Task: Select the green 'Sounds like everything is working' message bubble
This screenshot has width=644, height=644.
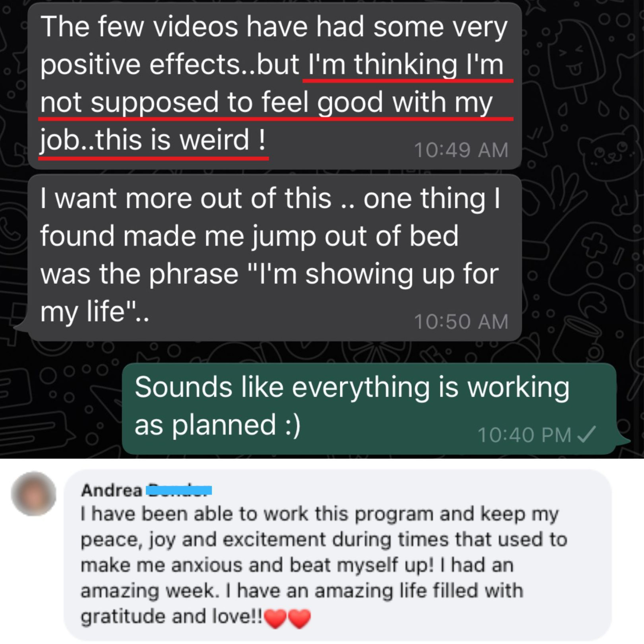Action: coord(369,408)
